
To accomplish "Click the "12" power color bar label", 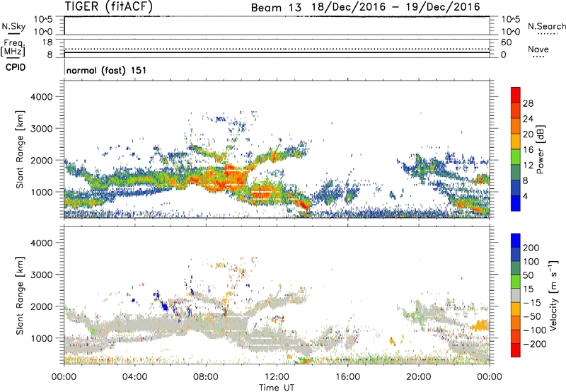I will pos(528,166).
